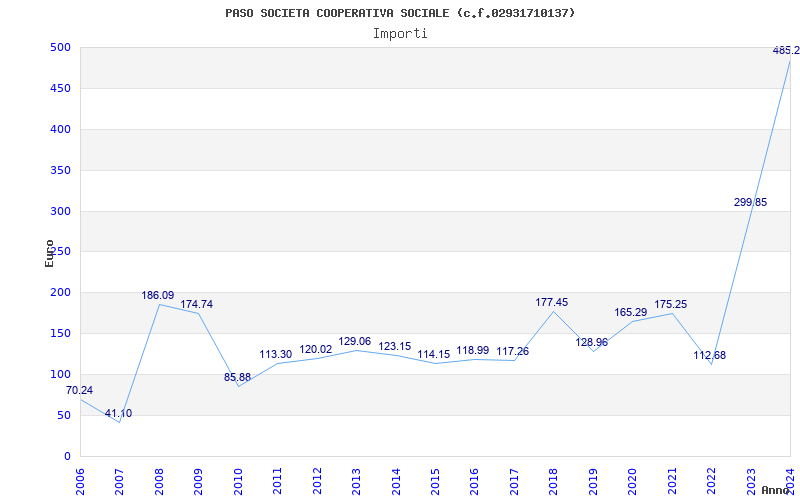This screenshot has height=500, width=800.
Task: Click the 150 y-axis tick label
Action: [60, 334]
